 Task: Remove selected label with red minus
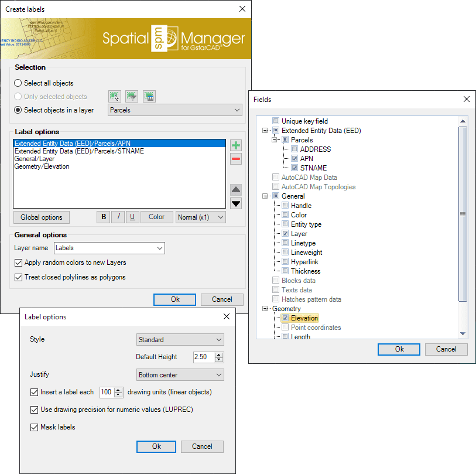[x=235, y=159]
